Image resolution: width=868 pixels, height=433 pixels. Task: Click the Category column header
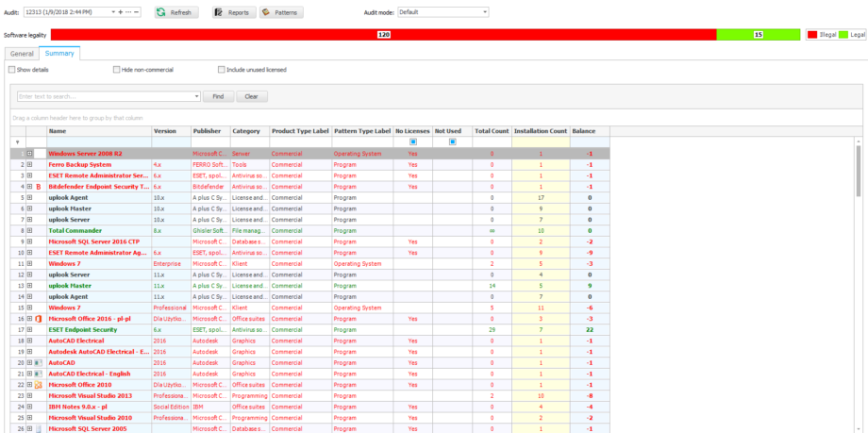click(x=250, y=131)
